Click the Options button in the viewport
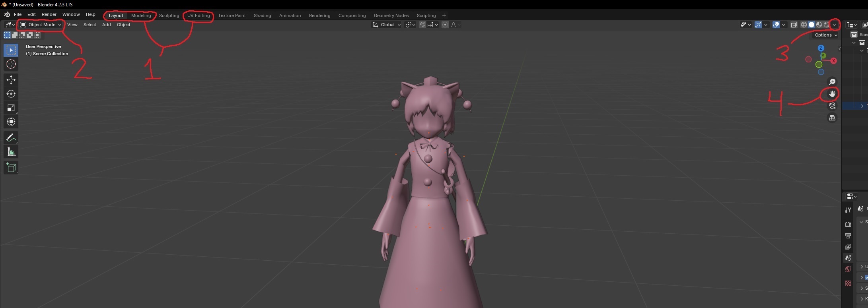The height and width of the screenshot is (308, 868). pyautogui.click(x=825, y=35)
